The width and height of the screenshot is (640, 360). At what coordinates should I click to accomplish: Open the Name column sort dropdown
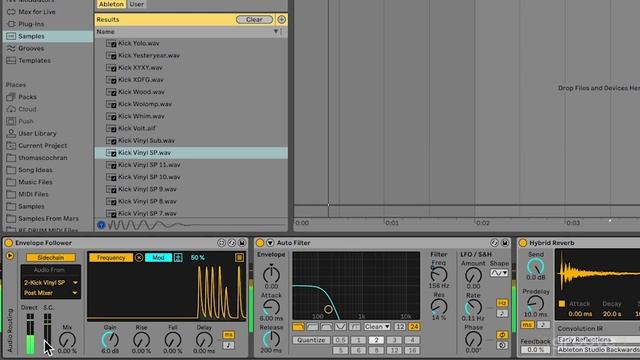276,31
